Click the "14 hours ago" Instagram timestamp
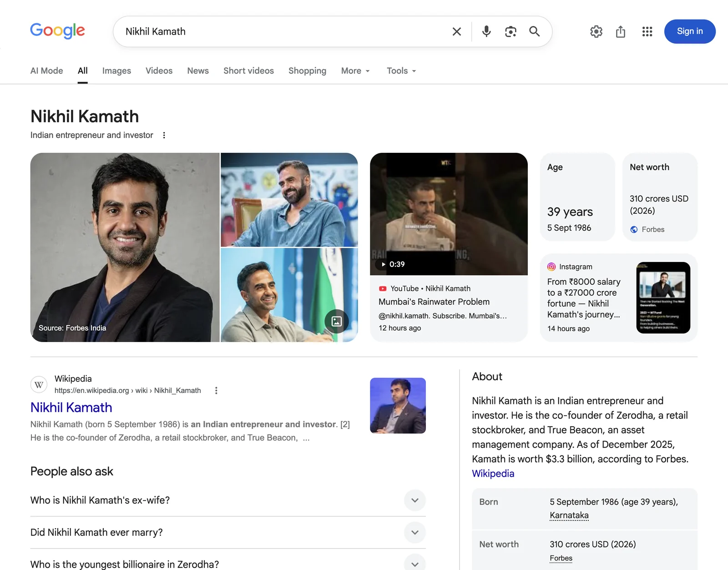This screenshot has height=570, width=728. (x=569, y=328)
